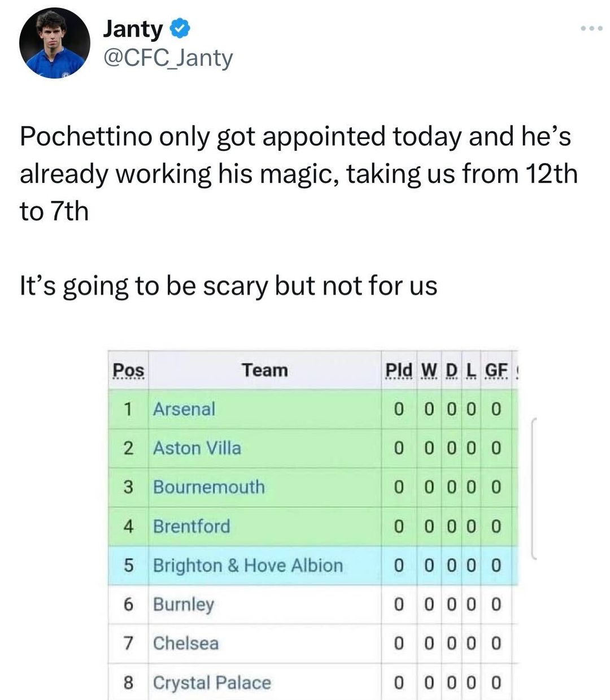Click the Aston Villa team link
The width and height of the screenshot is (610, 700).
pos(197,448)
